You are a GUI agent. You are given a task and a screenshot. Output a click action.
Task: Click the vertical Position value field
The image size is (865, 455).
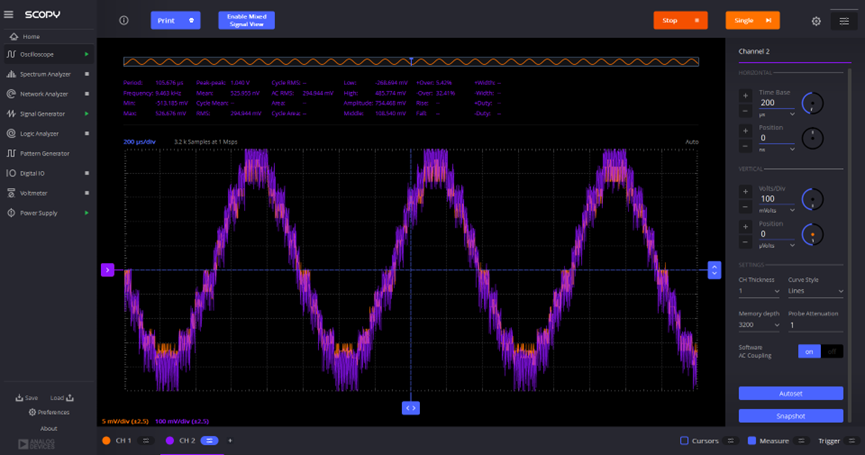776,234
